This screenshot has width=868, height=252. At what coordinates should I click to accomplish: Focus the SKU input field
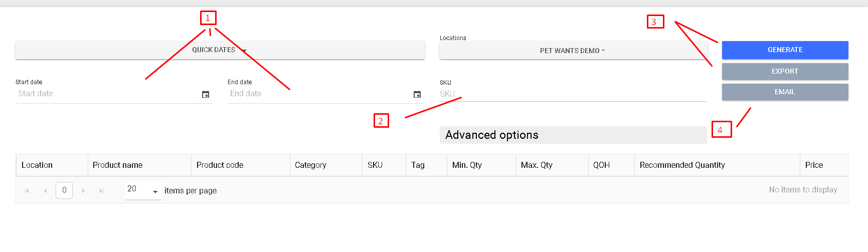573,94
